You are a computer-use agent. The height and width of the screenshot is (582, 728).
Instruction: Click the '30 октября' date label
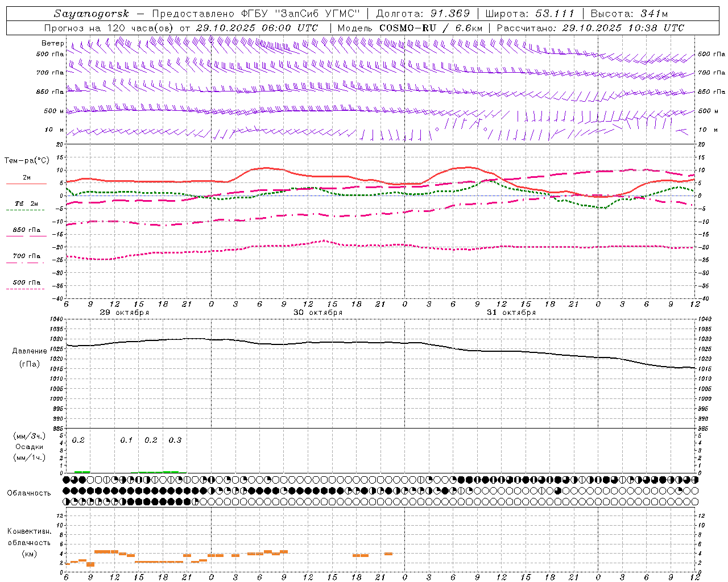pyautogui.click(x=318, y=313)
